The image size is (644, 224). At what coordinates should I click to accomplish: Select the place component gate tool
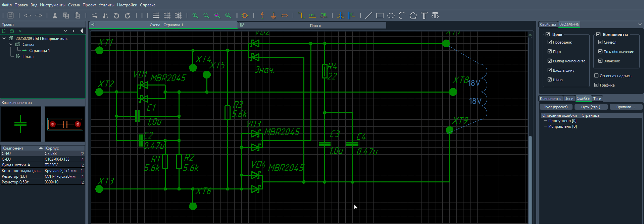click(x=245, y=15)
